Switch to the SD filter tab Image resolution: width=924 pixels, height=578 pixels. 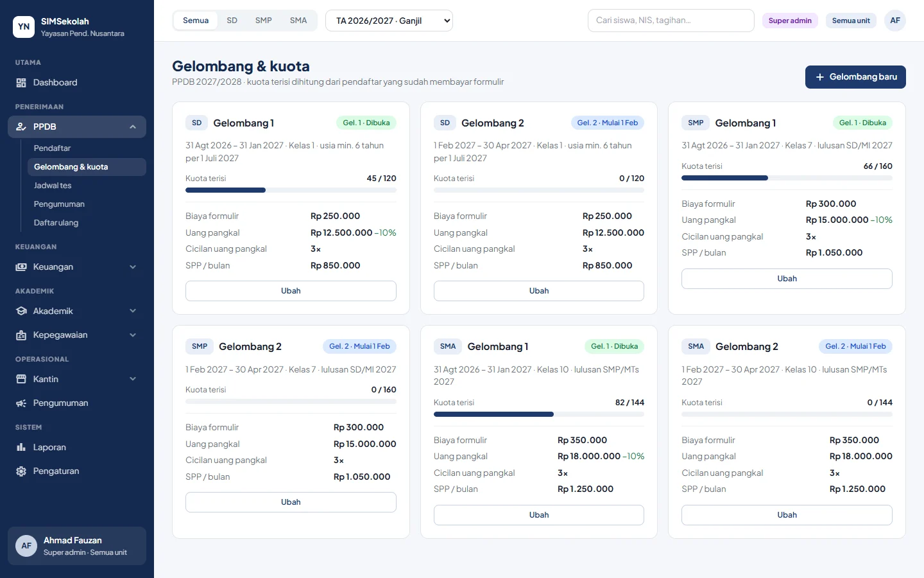232,21
